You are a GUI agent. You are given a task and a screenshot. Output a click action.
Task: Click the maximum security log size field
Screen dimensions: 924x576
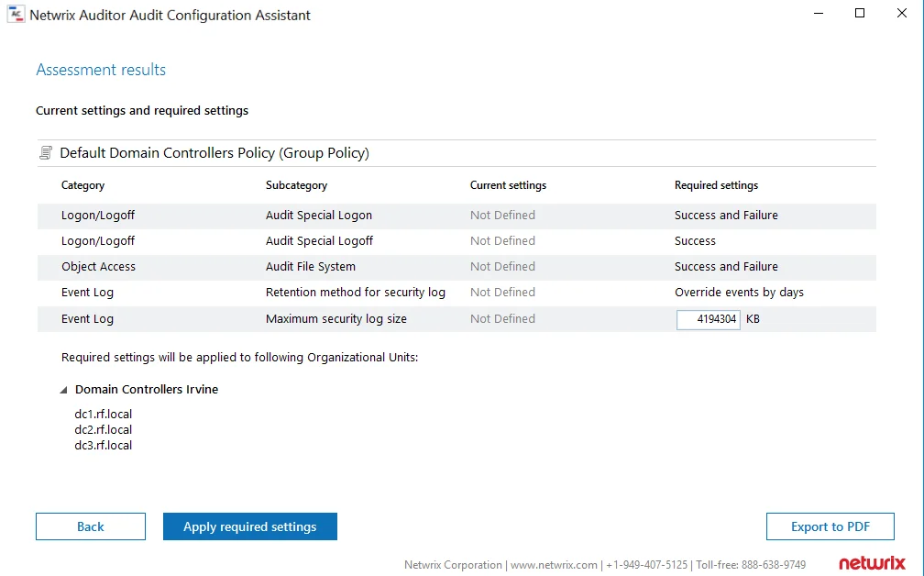point(709,319)
